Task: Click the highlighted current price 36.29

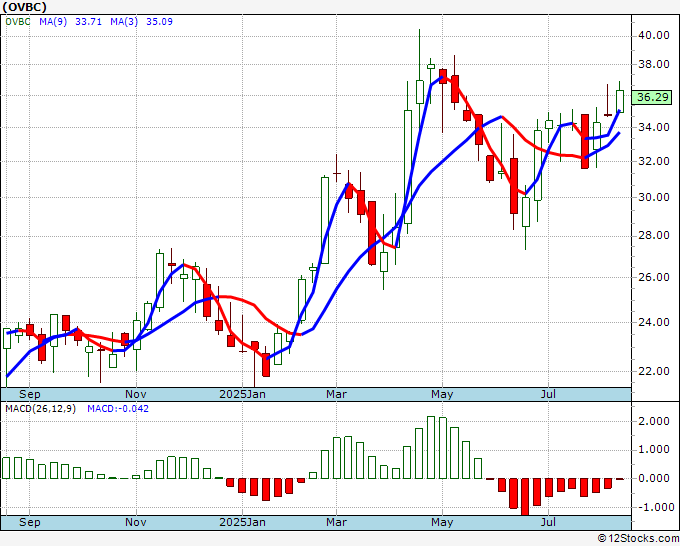Action: 653,97
